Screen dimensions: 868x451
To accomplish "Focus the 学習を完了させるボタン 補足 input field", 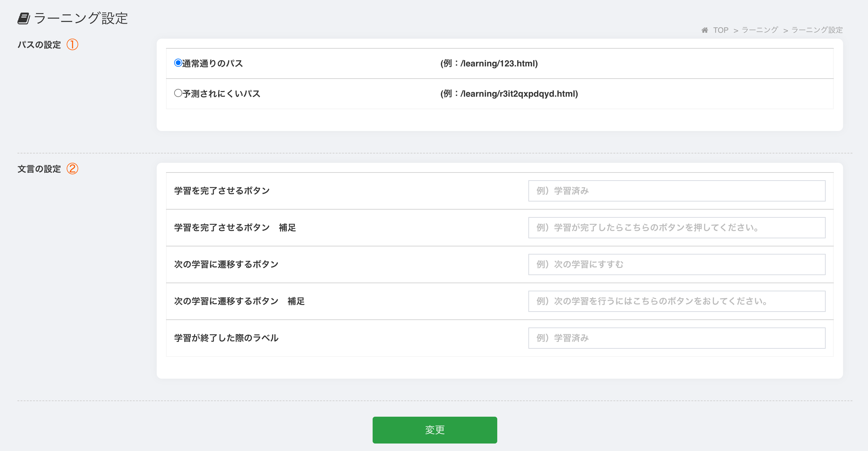I will point(677,228).
